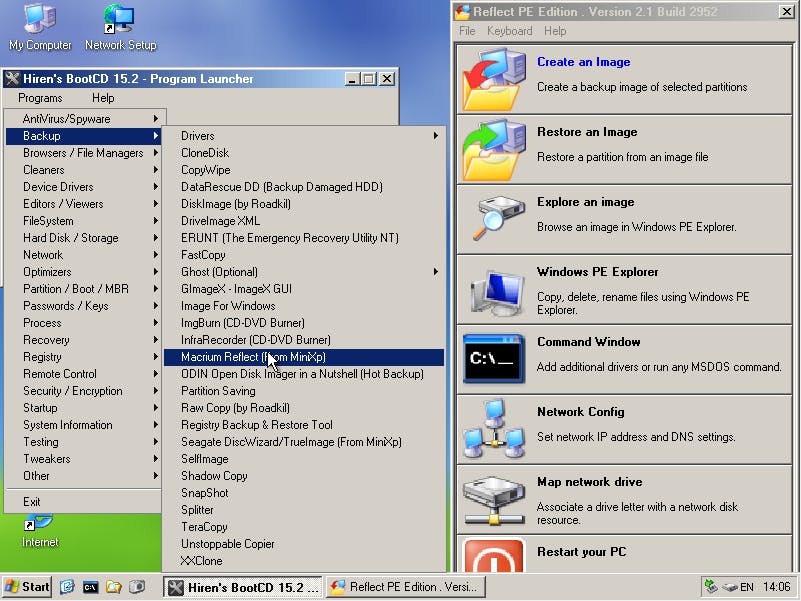Viewport: 801px width, 601px height.
Task: Click the Restore an Image heading
Action: coord(587,132)
